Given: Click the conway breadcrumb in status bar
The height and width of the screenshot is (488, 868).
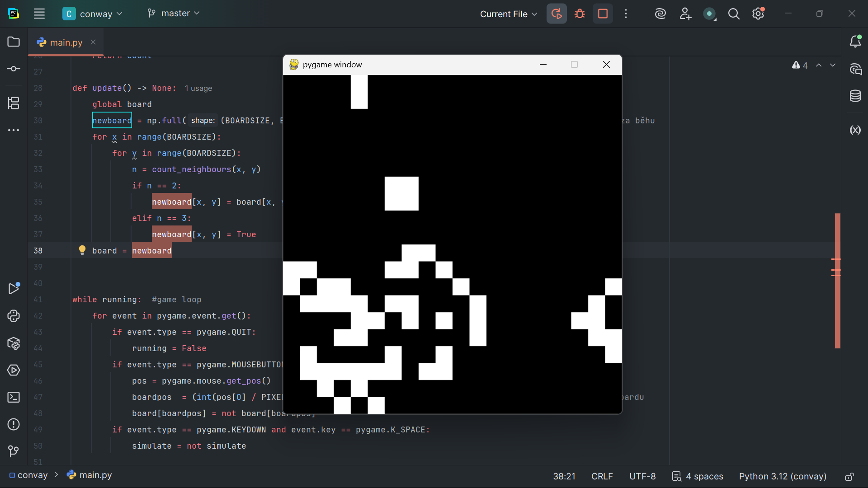Looking at the screenshot, I should pos(28,475).
